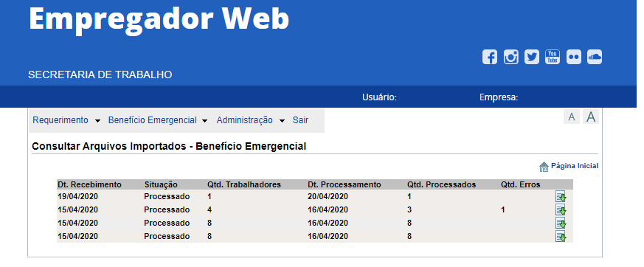The height and width of the screenshot is (267, 644).
Task: Click the home icon beside Página Inicial
Action: 544,167
